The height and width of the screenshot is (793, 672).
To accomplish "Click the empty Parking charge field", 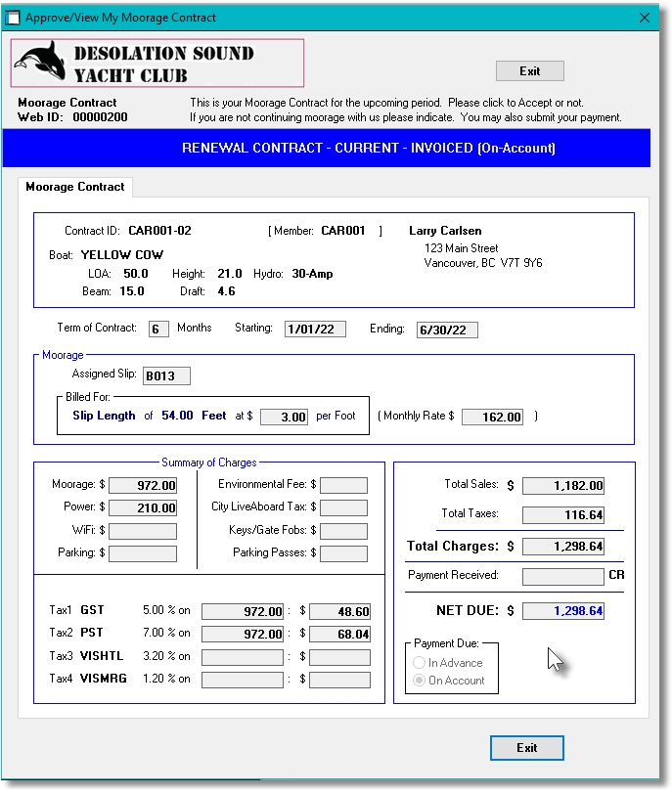I will 143,553.
